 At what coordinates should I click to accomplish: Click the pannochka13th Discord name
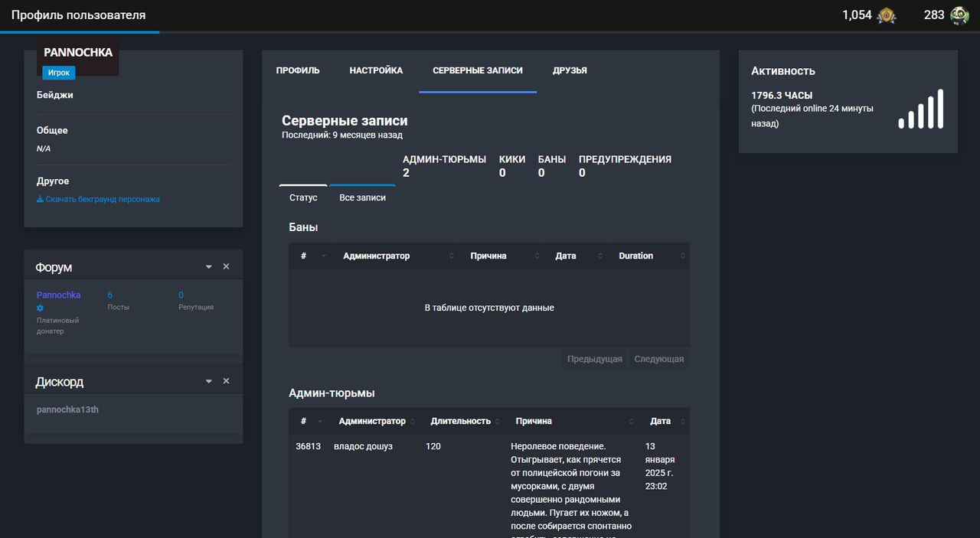(67, 409)
